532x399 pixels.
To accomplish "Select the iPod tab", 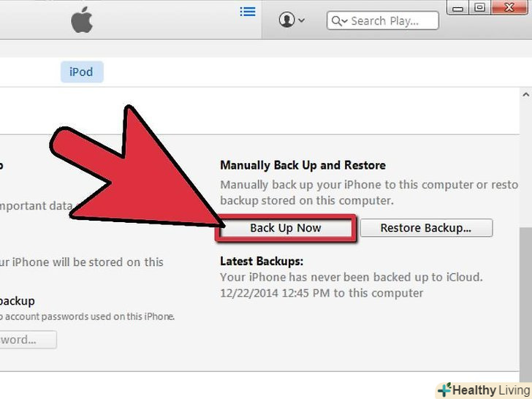I will [x=82, y=72].
